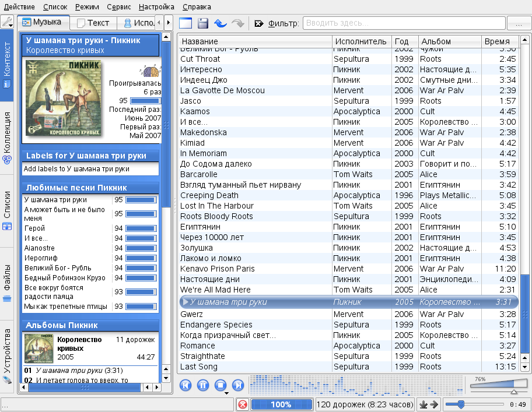Open the wrench configuration dropdown
The width and height of the screenshot is (532, 412).
tap(8, 22)
